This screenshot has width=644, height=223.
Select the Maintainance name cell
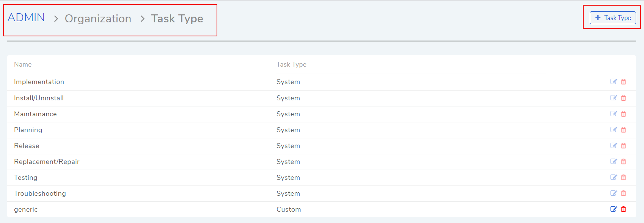click(x=35, y=114)
